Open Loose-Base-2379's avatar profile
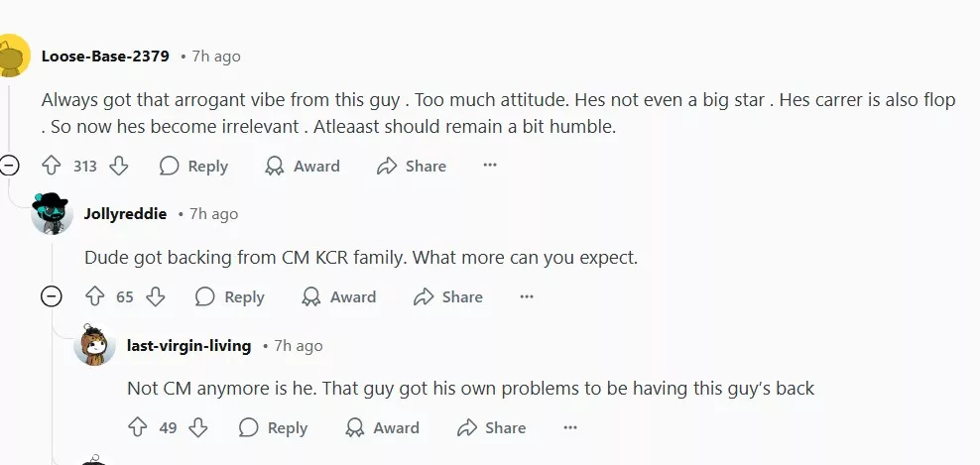 [12, 57]
